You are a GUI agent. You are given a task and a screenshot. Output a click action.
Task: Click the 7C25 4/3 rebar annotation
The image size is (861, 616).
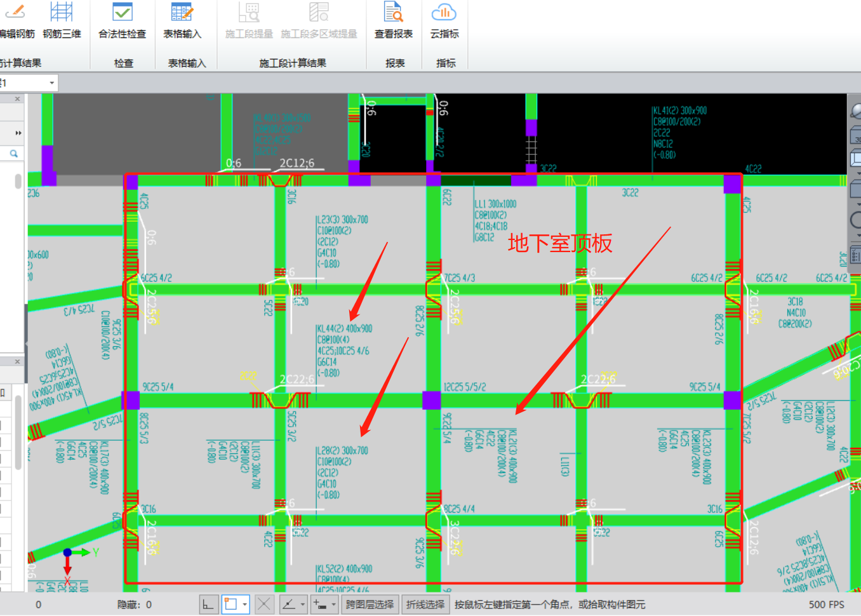pyautogui.click(x=459, y=278)
